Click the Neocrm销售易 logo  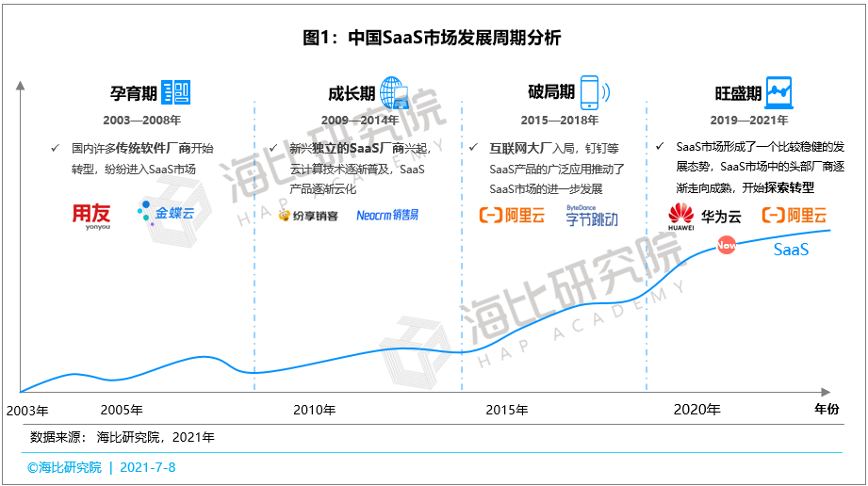pyautogui.click(x=387, y=216)
